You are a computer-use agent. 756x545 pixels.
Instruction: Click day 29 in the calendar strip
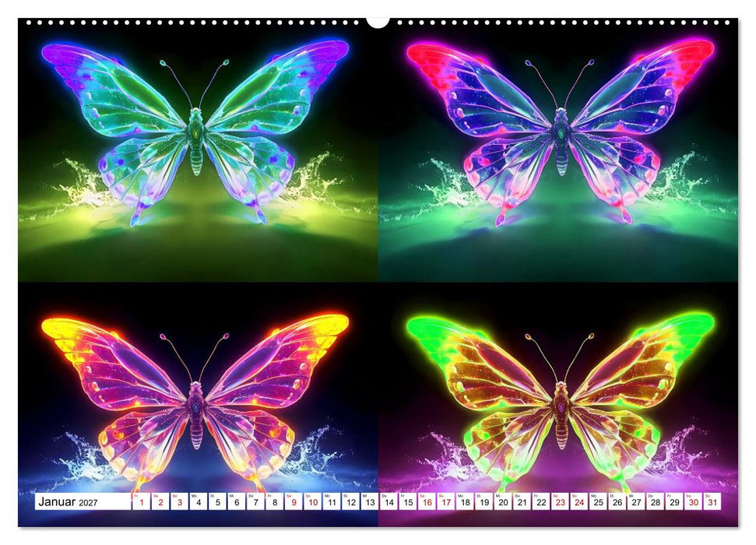click(674, 501)
